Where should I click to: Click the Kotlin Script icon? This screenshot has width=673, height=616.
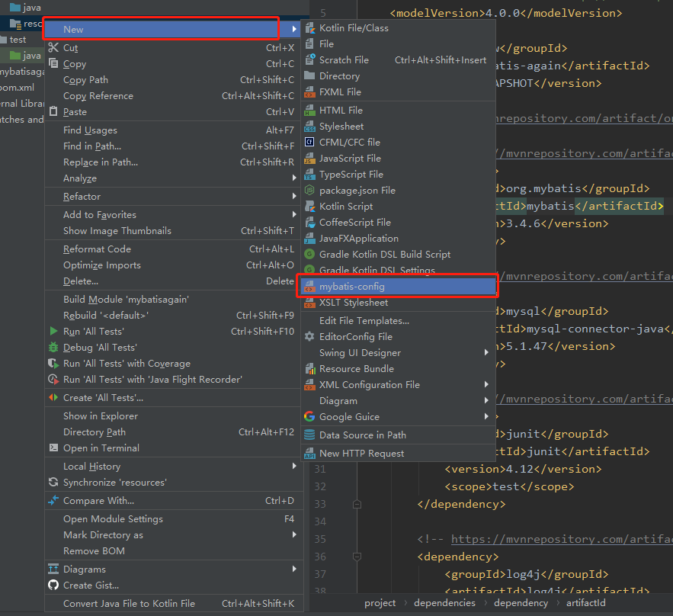coord(309,207)
